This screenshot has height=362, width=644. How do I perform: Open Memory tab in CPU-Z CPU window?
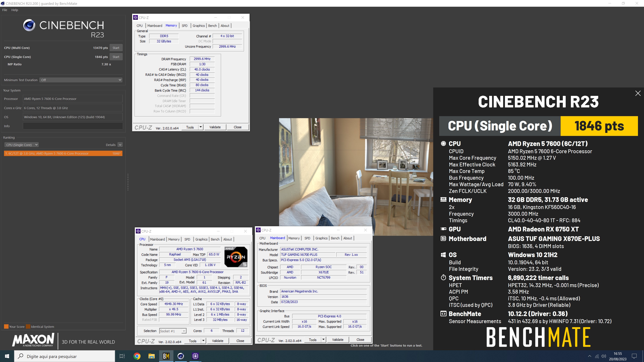[x=174, y=239]
